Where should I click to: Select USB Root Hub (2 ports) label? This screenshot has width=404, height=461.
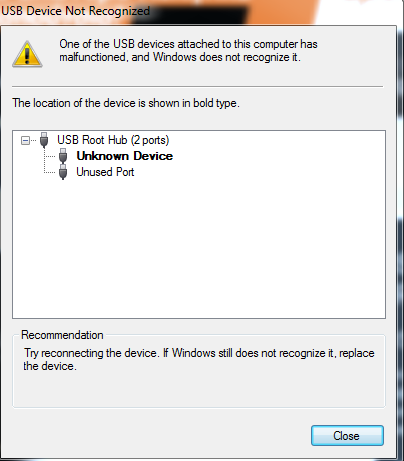pos(113,140)
